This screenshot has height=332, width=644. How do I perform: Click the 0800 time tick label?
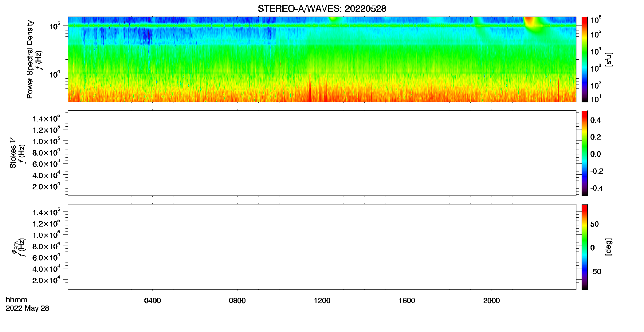(x=237, y=301)
